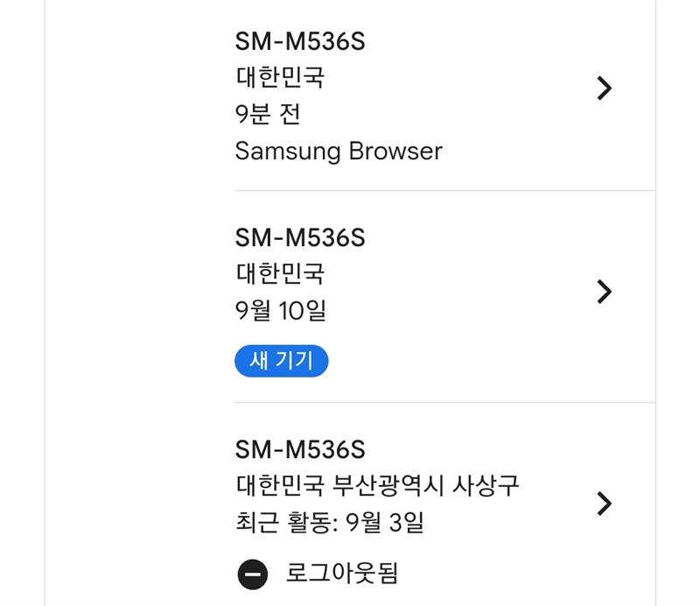This screenshot has width=700, height=606.
Task: Click the signed-out minus circle icon
Action: pyautogui.click(x=252, y=574)
